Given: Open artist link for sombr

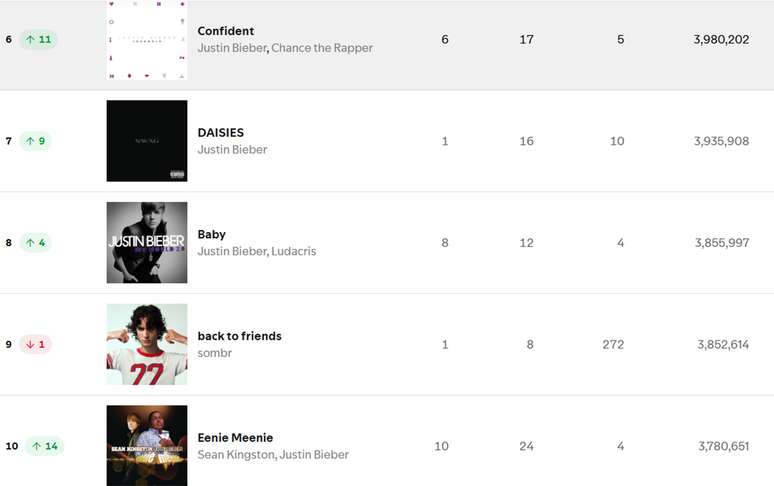Looking at the screenshot, I should click(215, 353).
